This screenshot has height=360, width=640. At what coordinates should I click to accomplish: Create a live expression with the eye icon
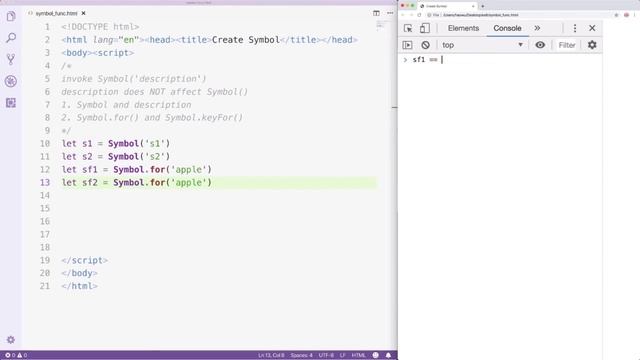point(540,45)
